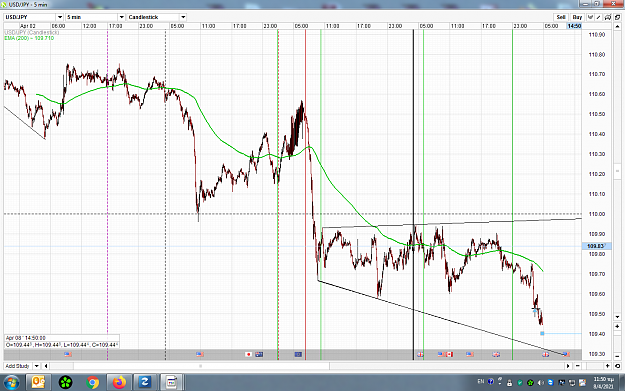Click the down arrow of price scrollbar

point(617,317)
